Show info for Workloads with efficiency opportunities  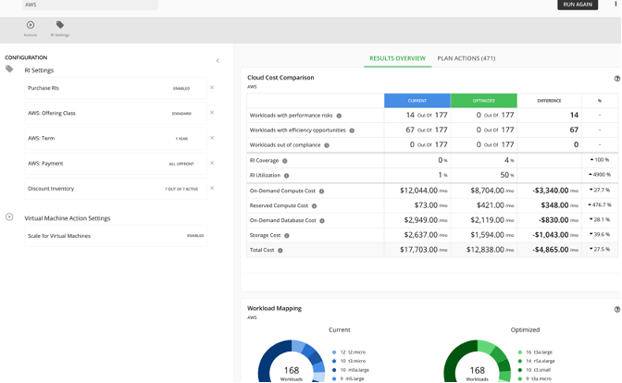point(351,130)
